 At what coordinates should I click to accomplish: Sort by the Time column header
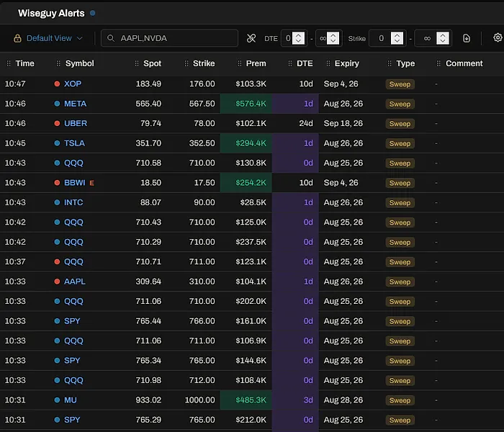click(x=24, y=63)
